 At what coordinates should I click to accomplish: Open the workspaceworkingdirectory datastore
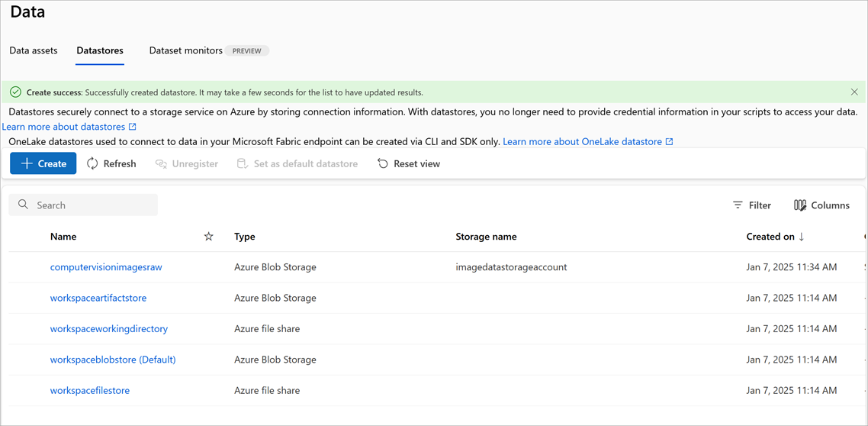pos(109,328)
